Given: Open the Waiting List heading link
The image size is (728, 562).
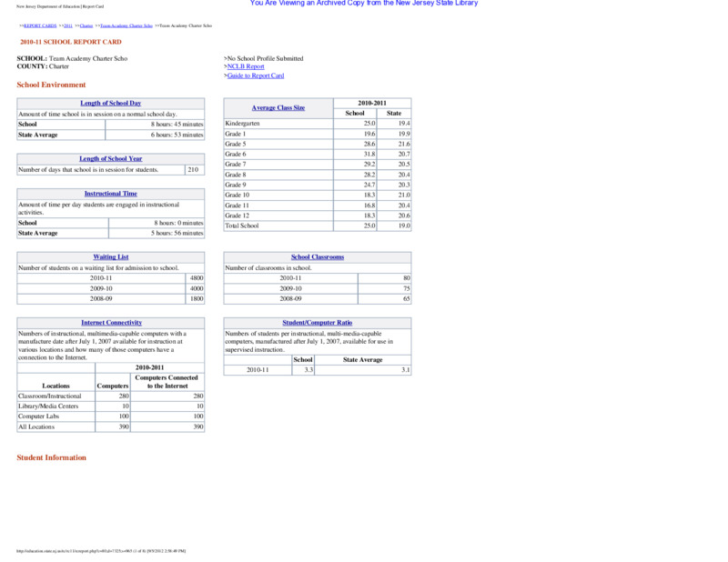Looking at the screenshot, I should pyautogui.click(x=110, y=256).
